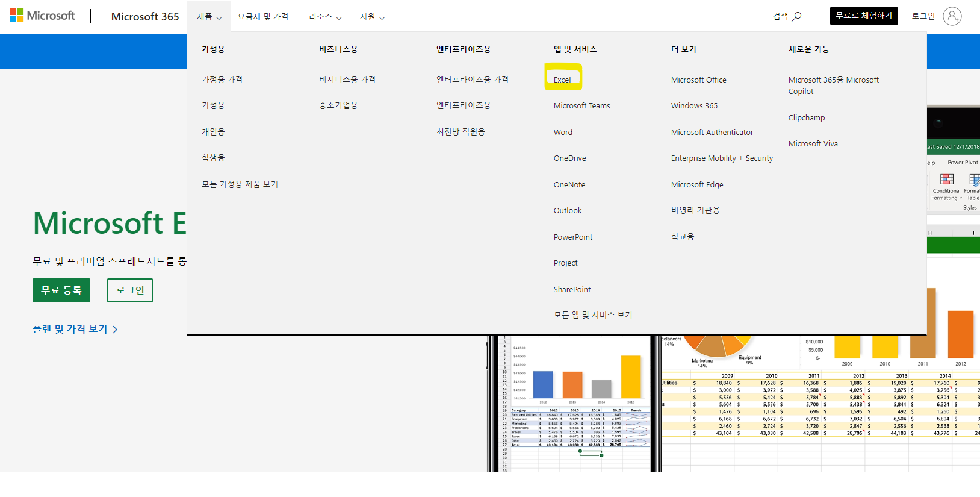Expand the 리소스 dropdown
Image resolution: width=980 pixels, height=497 pixels.
[325, 17]
